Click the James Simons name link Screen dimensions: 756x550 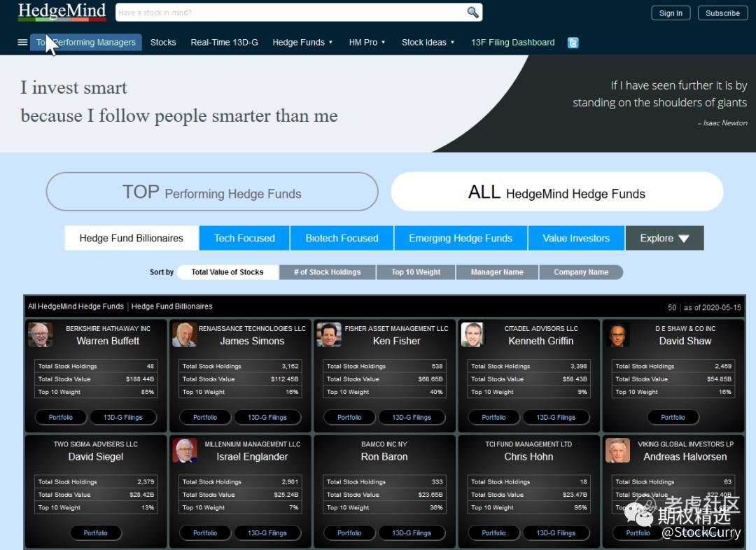tap(252, 341)
